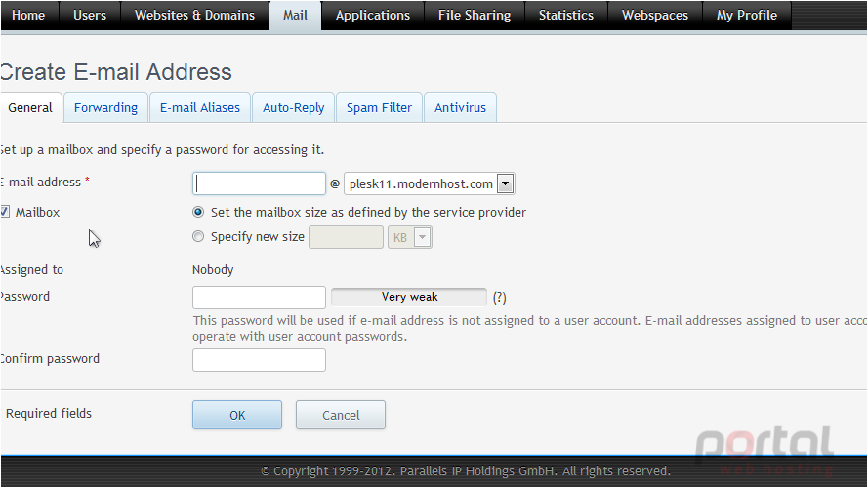The height and width of the screenshot is (488, 868).
Task: Click the Very weak password strength bar
Action: coord(409,297)
